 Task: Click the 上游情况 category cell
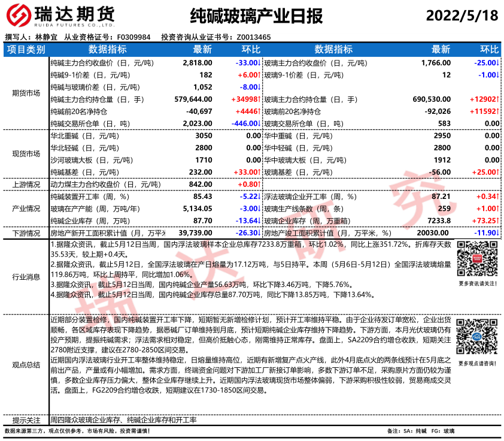26,185
